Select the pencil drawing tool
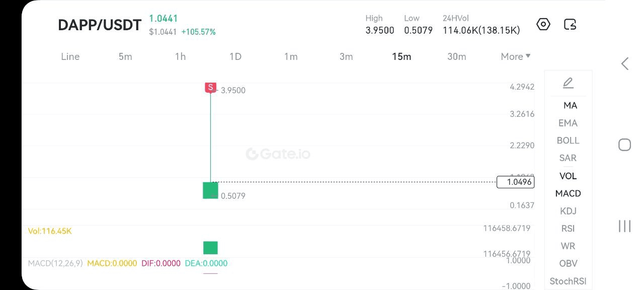Screen dimensions: 644x290 tap(568, 83)
